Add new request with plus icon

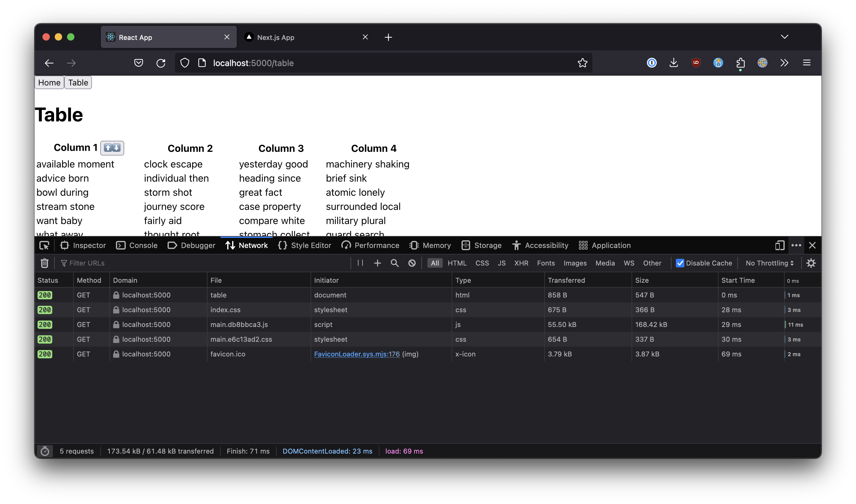click(x=377, y=263)
